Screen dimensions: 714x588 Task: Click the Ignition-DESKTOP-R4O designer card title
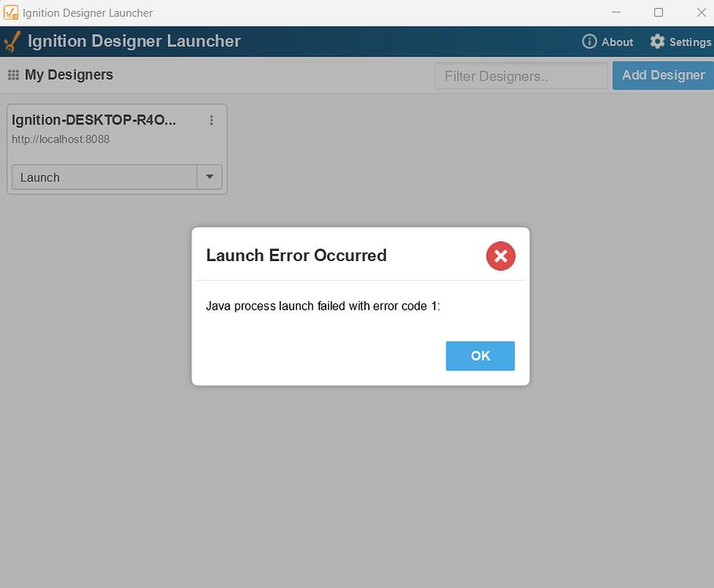coord(94,120)
